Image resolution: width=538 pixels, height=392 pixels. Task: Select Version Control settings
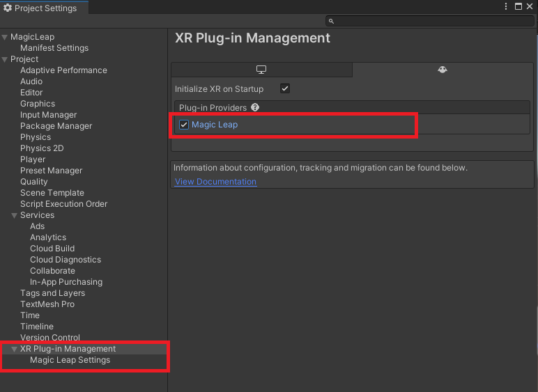(x=49, y=338)
